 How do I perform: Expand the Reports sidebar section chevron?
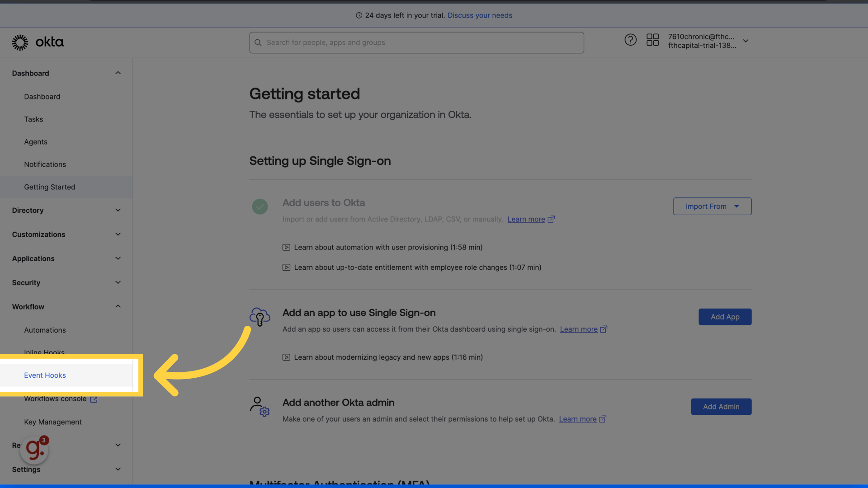(x=118, y=445)
